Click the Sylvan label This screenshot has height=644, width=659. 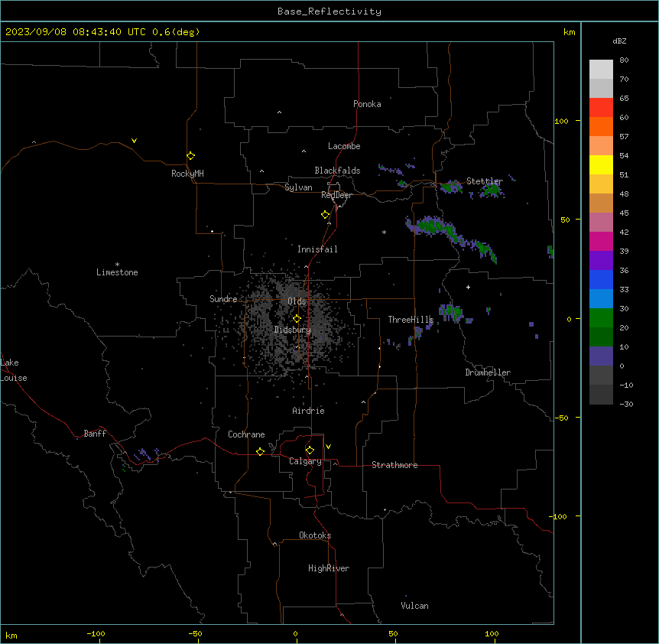298,187
